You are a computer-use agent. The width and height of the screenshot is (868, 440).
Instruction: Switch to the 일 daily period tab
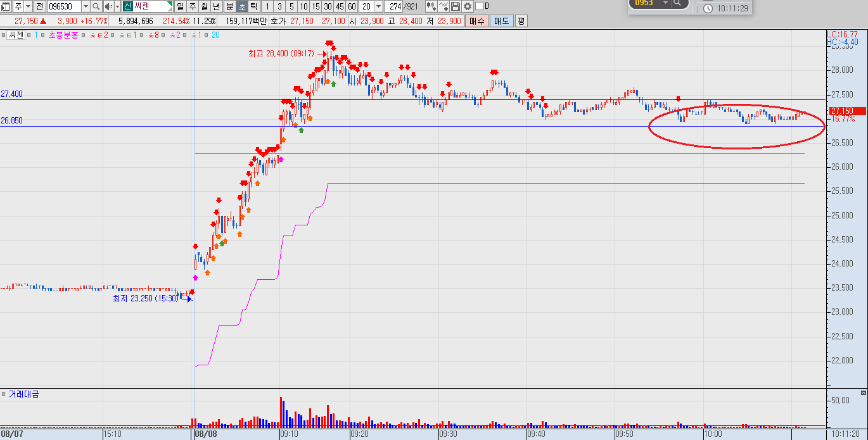181,6
